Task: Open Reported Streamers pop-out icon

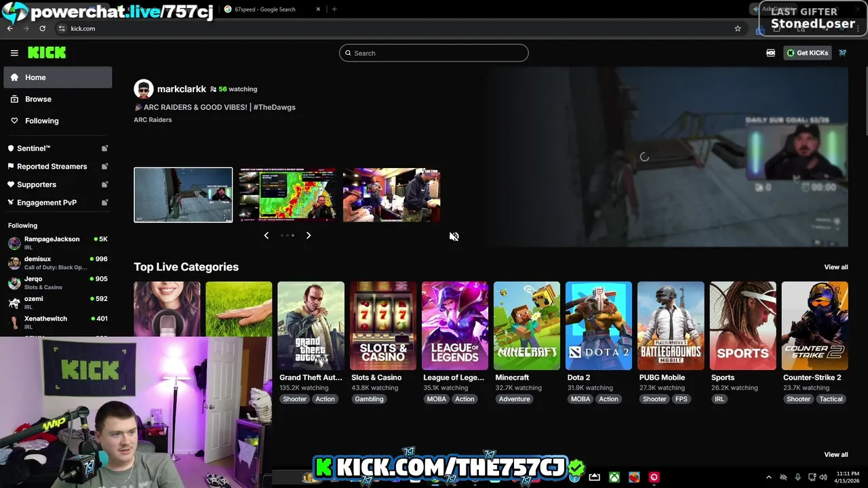Action: pyautogui.click(x=104, y=166)
